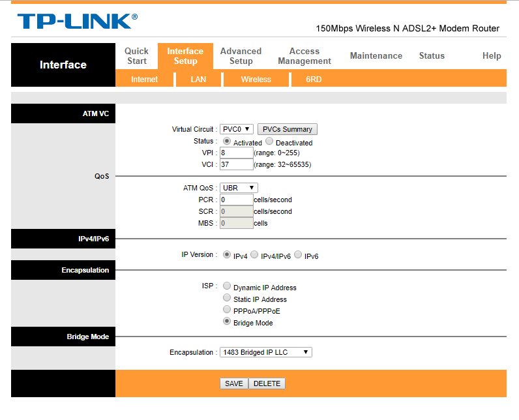This screenshot has height=420, width=519.
Task: Select Dynamic IP Address ISP option
Action: pyautogui.click(x=227, y=286)
